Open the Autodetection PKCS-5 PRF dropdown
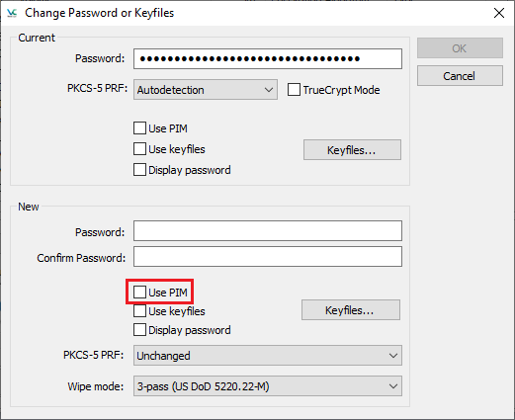 click(206, 90)
